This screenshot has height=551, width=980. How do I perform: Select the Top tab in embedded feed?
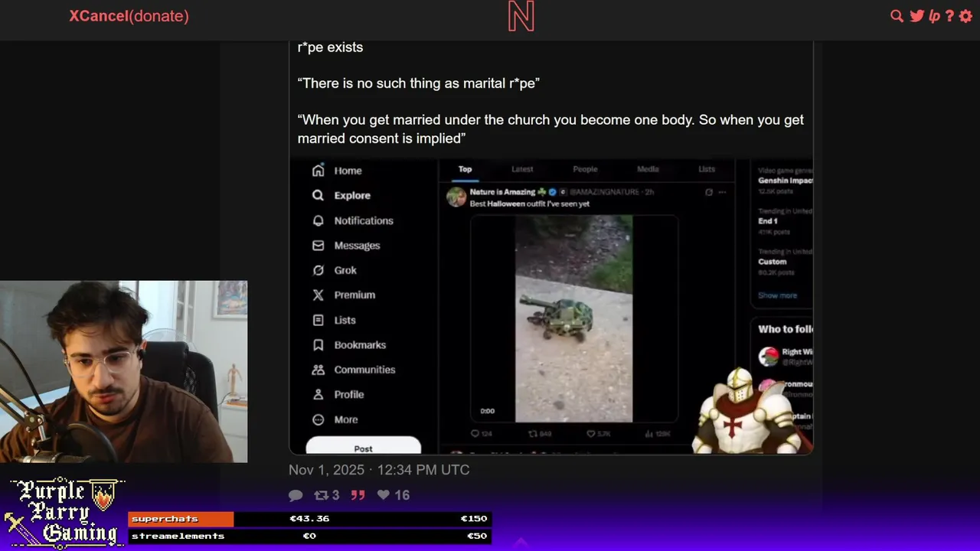tap(465, 169)
